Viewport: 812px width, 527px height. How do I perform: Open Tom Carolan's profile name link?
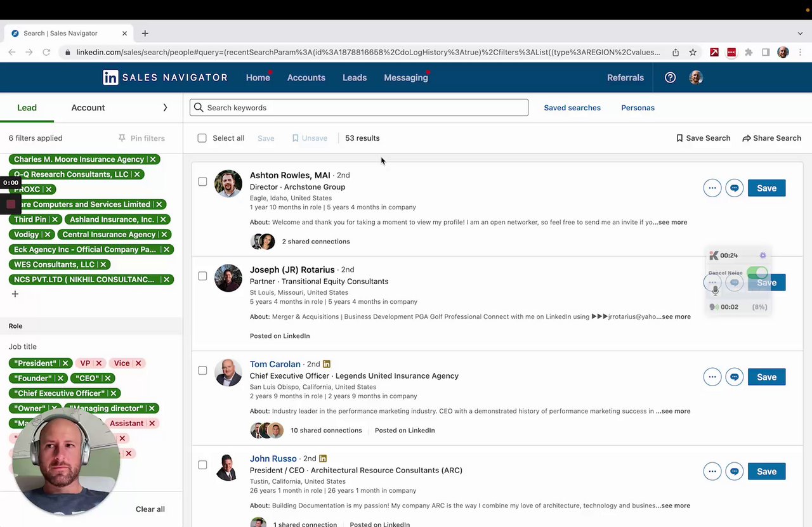pos(275,364)
